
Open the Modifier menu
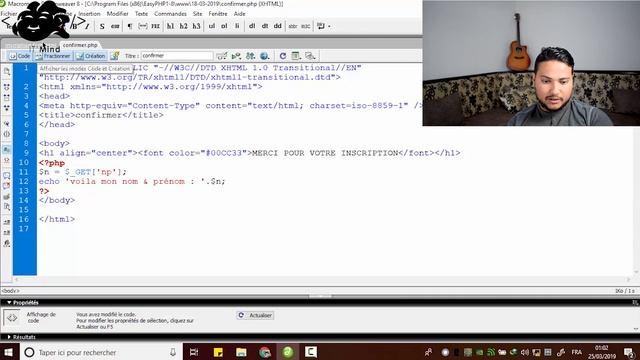118,13
